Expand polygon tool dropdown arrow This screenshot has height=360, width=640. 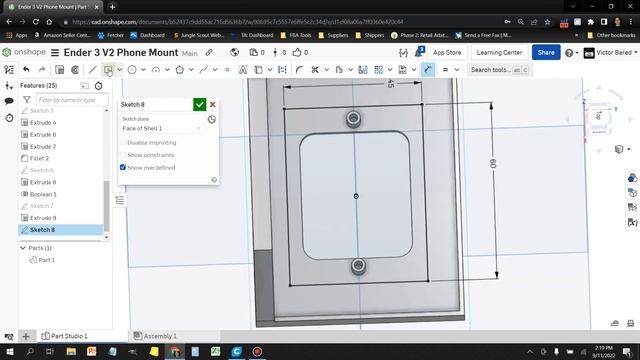(191, 70)
